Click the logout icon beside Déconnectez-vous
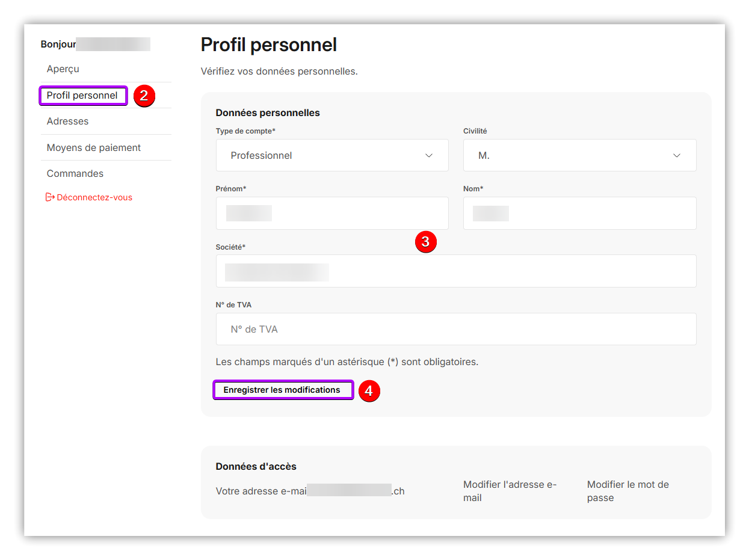The image size is (749, 560). [50, 197]
